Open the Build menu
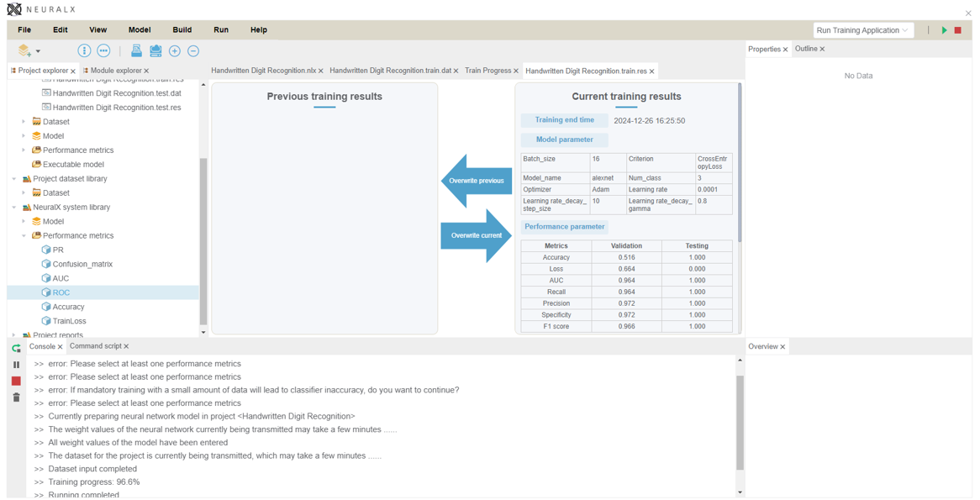 [182, 29]
